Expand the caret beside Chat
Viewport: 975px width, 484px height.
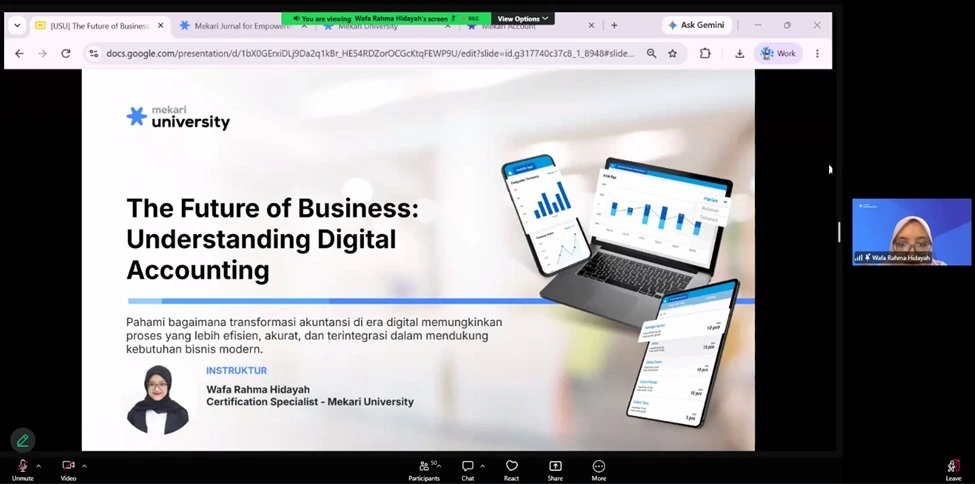(x=483, y=466)
